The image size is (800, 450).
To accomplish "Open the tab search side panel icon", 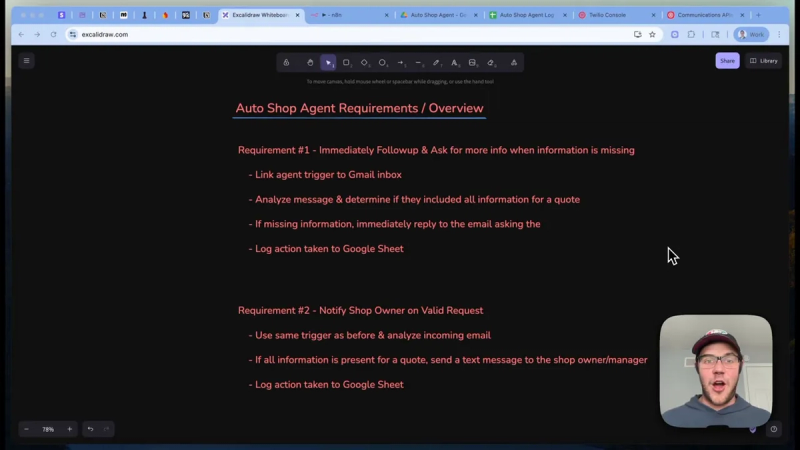I will click(715, 34).
